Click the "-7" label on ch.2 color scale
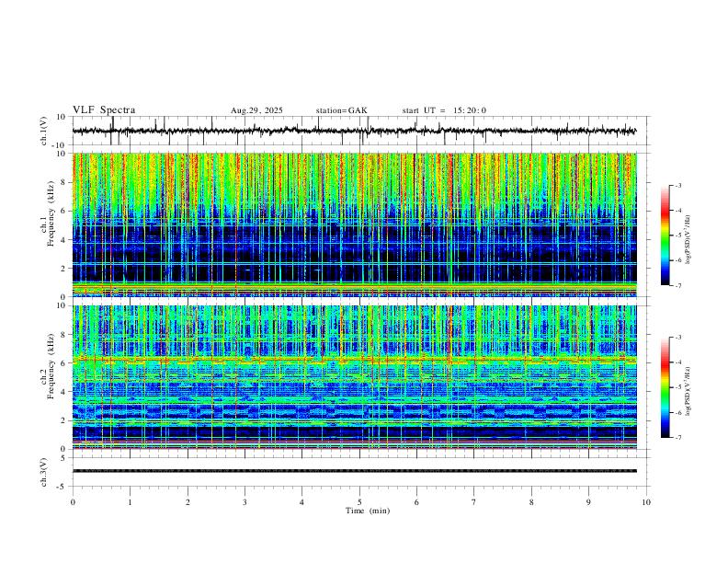The height and width of the screenshot is (563, 728). click(678, 438)
